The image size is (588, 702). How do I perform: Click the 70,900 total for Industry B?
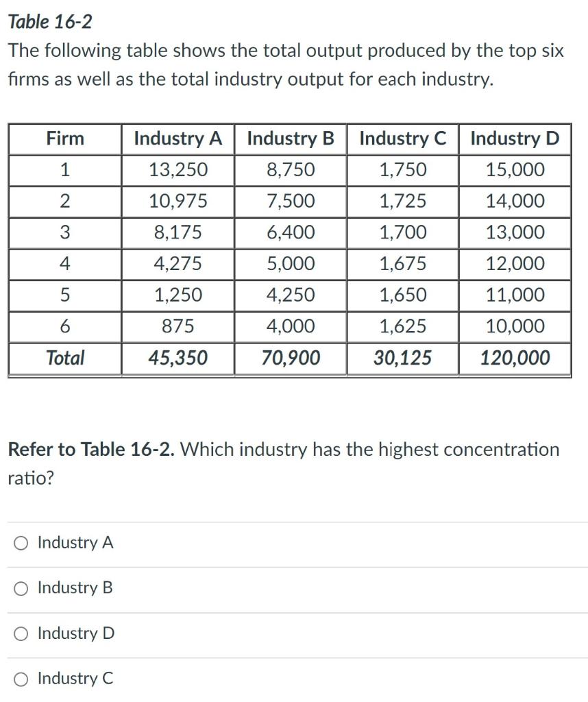pyautogui.click(x=291, y=357)
